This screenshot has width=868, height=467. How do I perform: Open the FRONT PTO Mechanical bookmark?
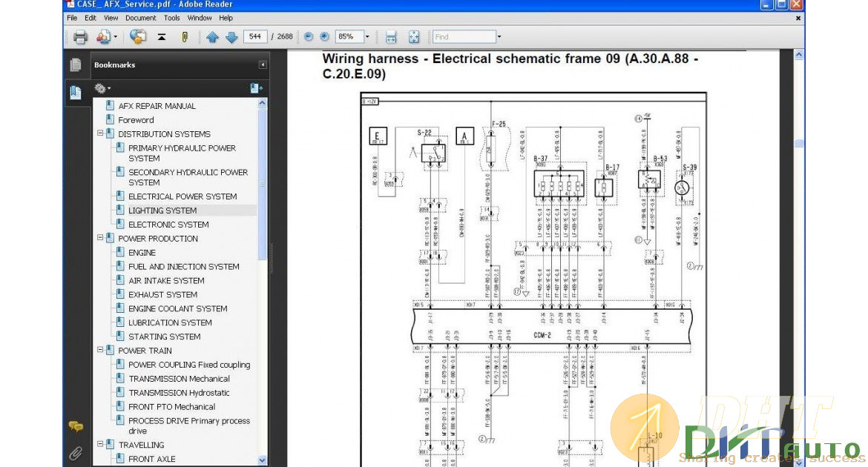coord(171,406)
